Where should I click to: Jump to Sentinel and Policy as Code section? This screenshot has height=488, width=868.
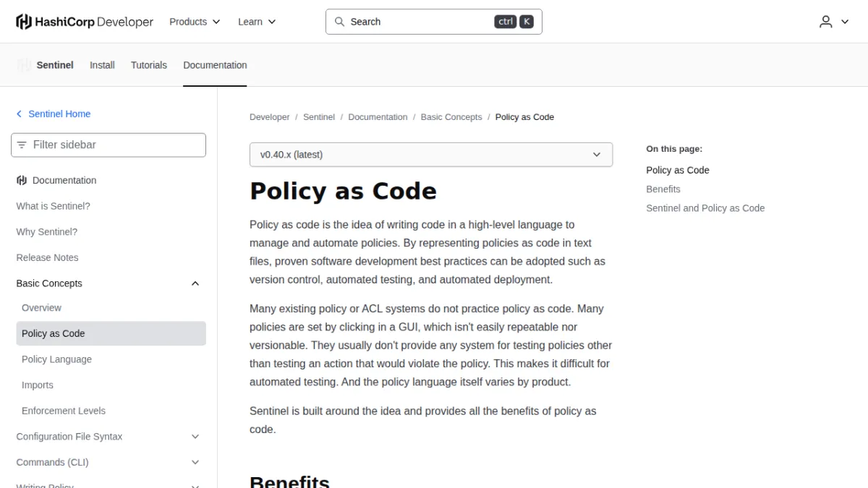tap(705, 208)
